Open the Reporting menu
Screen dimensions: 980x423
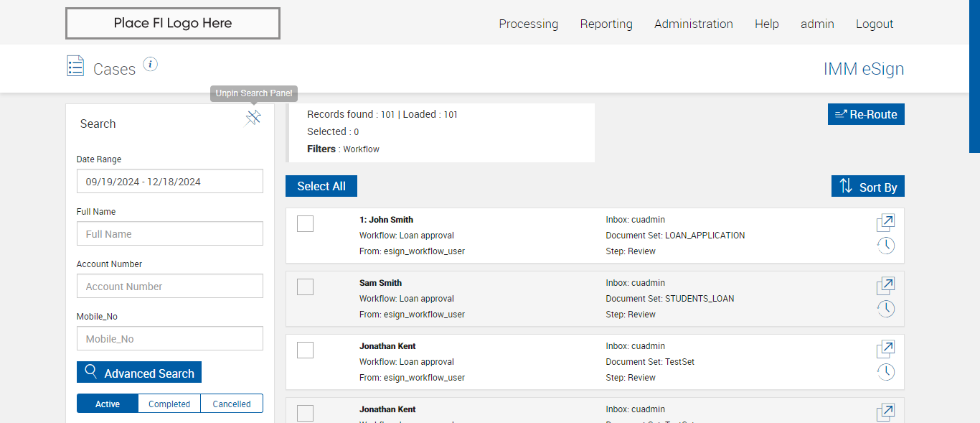pyautogui.click(x=606, y=24)
